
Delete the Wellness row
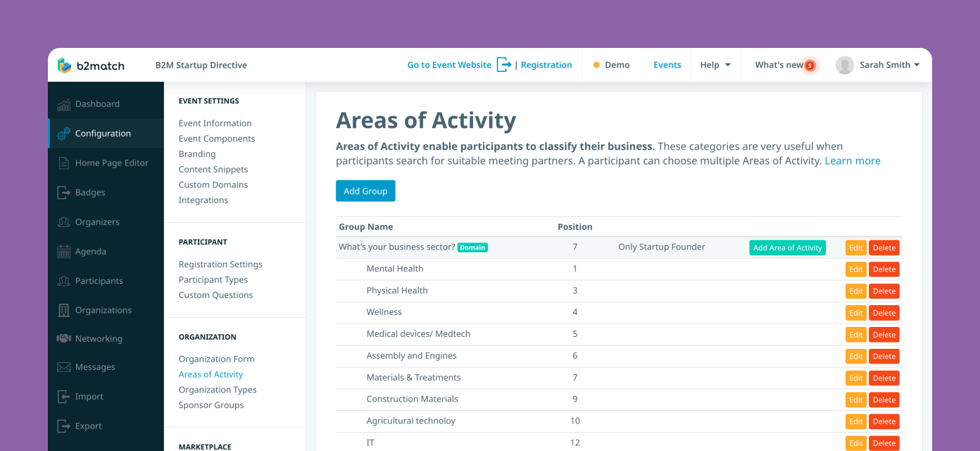[884, 313]
